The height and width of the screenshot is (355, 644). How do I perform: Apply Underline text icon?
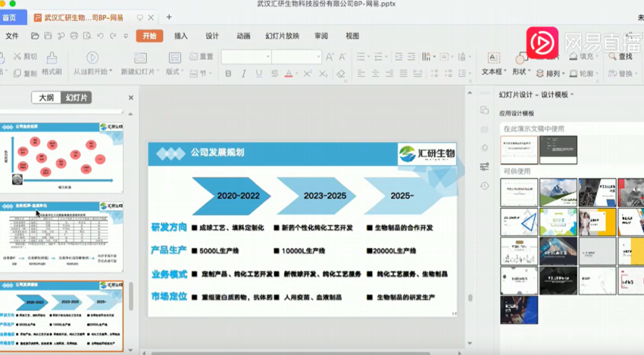pyautogui.click(x=259, y=73)
